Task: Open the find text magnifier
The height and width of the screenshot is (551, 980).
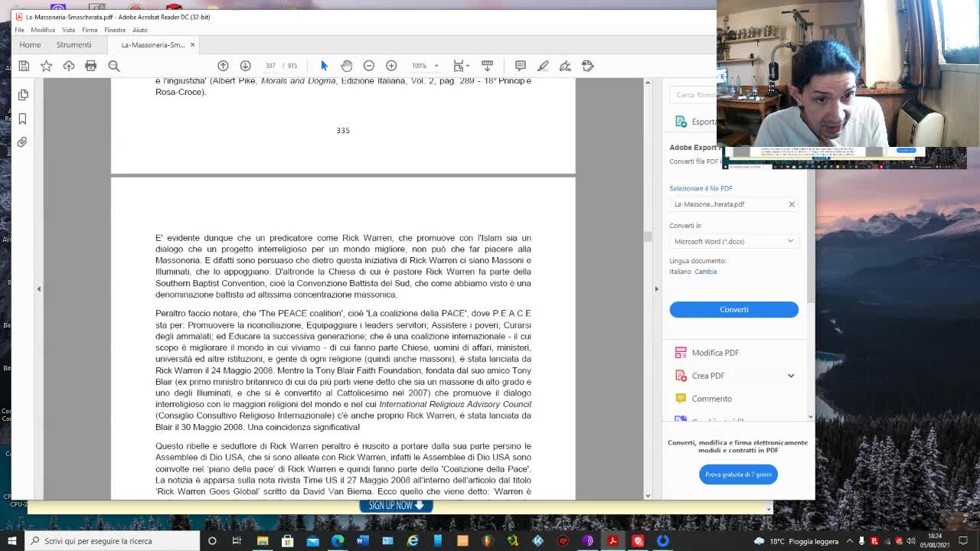Action: [113, 66]
